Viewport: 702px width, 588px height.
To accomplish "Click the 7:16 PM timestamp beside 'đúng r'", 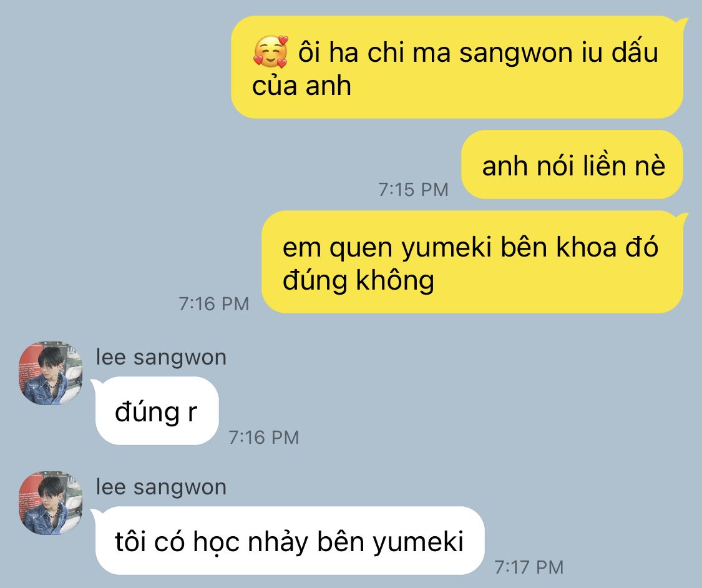I will (264, 437).
